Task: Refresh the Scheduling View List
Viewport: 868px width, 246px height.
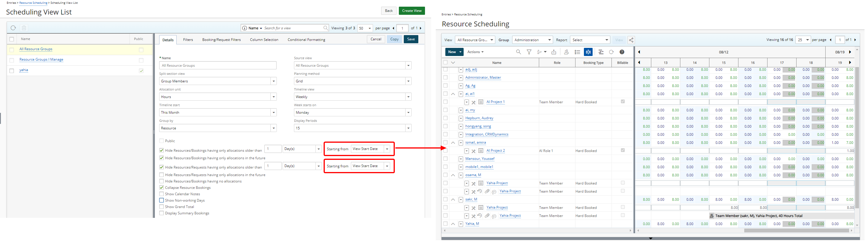Action: (x=13, y=28)
